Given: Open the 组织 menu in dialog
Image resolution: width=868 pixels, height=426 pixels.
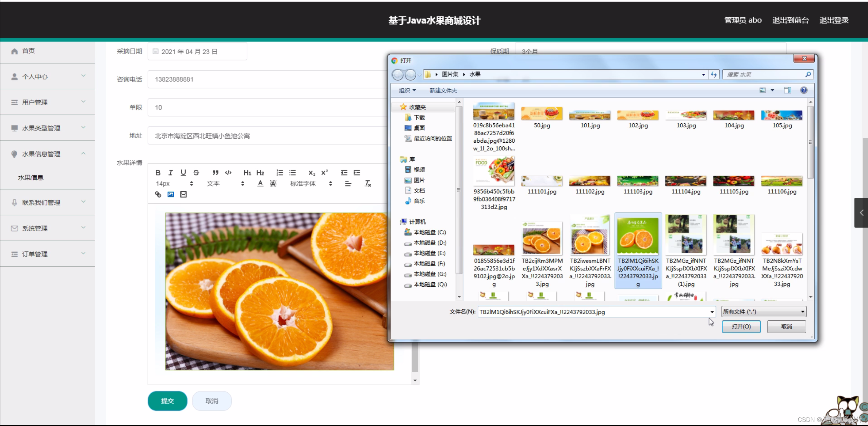Looking at the screenshot, I should point(407,90).
